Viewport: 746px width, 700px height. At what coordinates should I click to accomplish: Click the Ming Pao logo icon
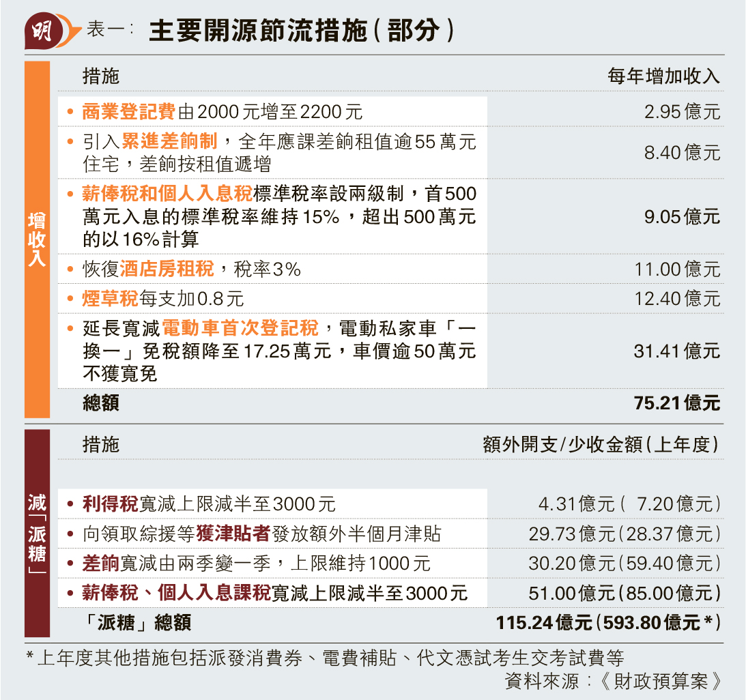[44, 31]
